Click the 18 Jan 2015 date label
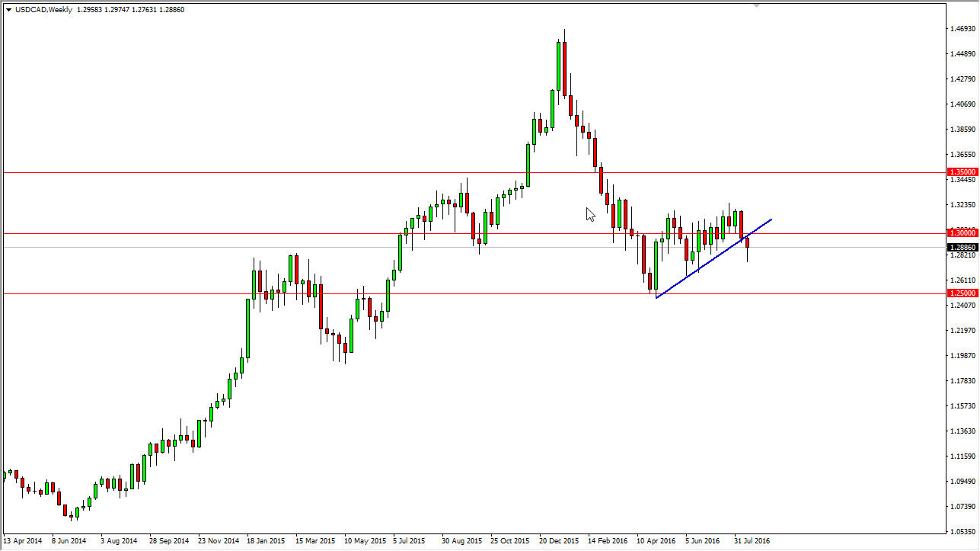The image size is (980, 551). [267, 540]
